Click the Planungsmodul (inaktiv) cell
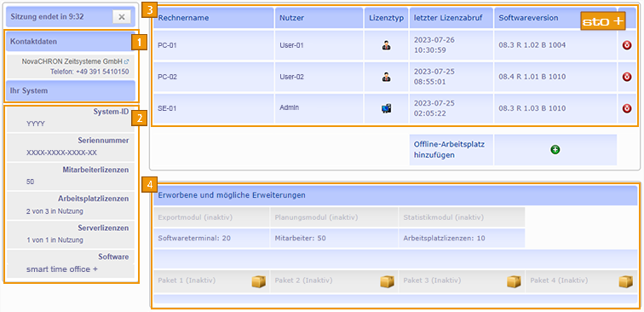The image size is (644, 312). 334,217
